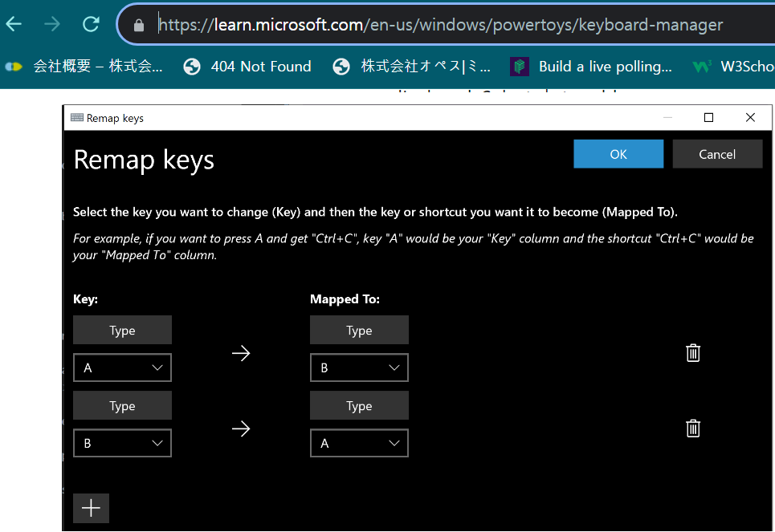Click the browser back arrow
The width and height of the screenshot is (775, 532).
(14, 24)
